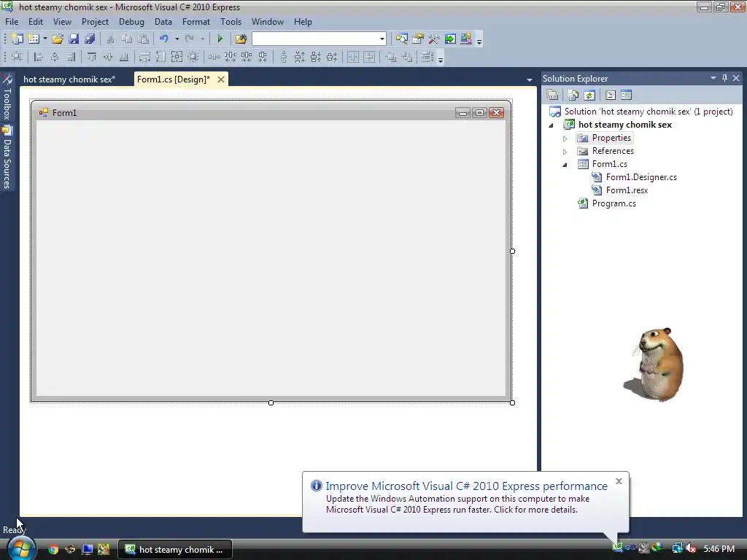Select Form1.Designer.cs in Solution Explorer
747x560 pixels.
click(641, 177)
